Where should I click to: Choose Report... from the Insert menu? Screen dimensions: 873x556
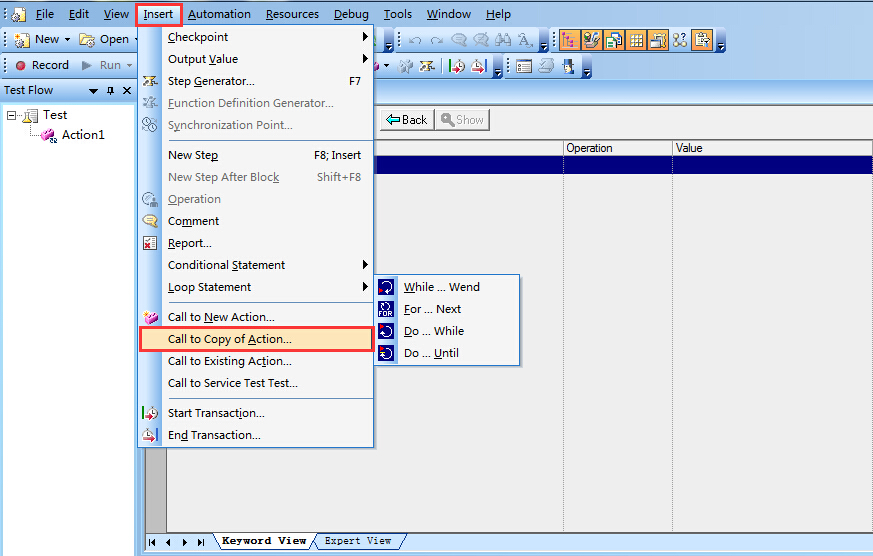(x=256, y=243)
